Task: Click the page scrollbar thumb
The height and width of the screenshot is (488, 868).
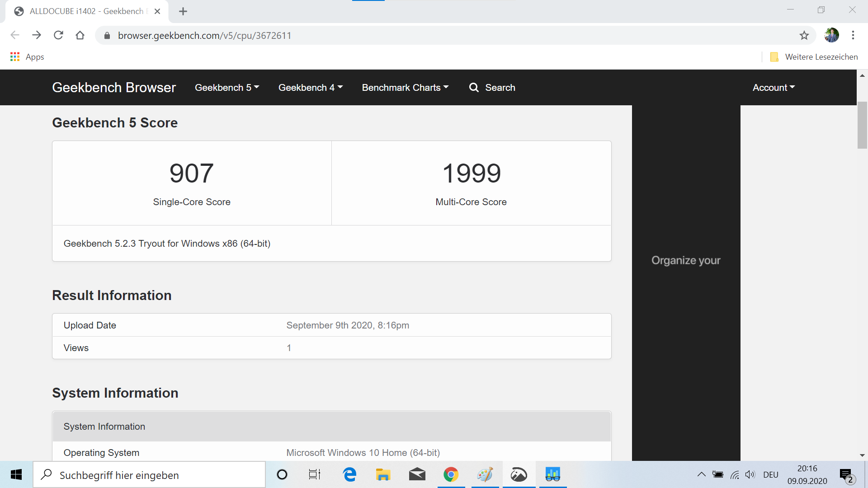Action: pos(862,125)
